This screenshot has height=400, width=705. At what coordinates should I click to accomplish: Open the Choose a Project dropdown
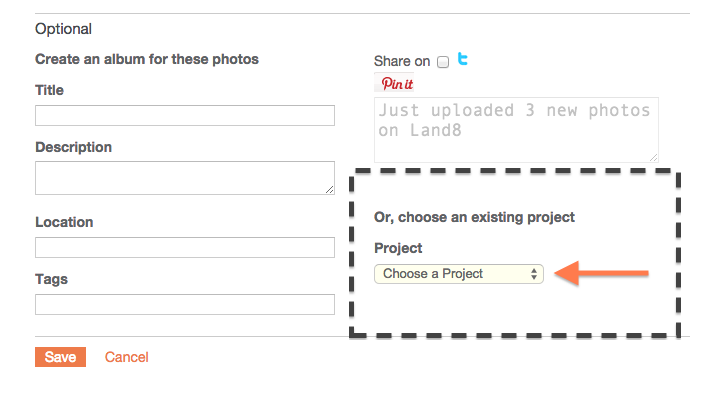point(459,274)
